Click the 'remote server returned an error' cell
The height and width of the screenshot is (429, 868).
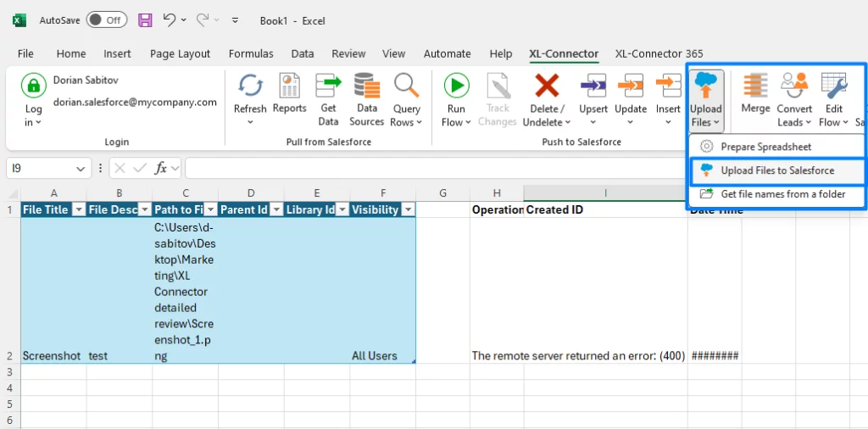click(497, 291)
